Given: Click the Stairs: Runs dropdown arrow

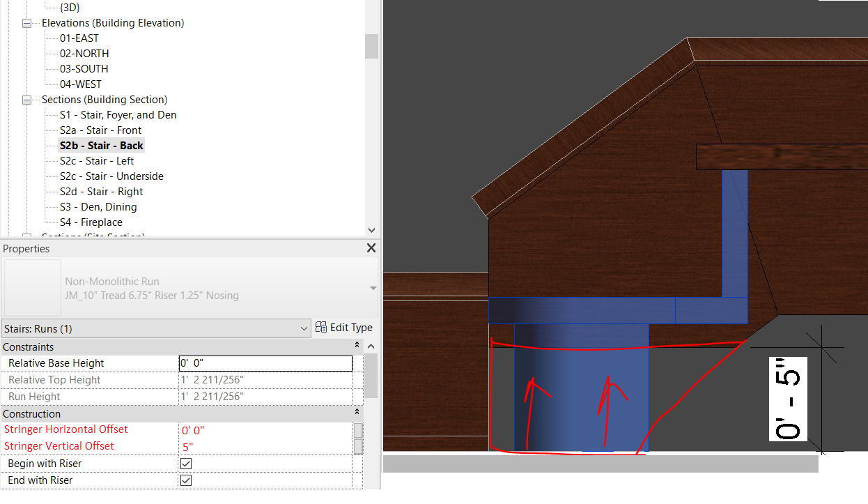Looking at the screenshot, I should tap(303, 328).
